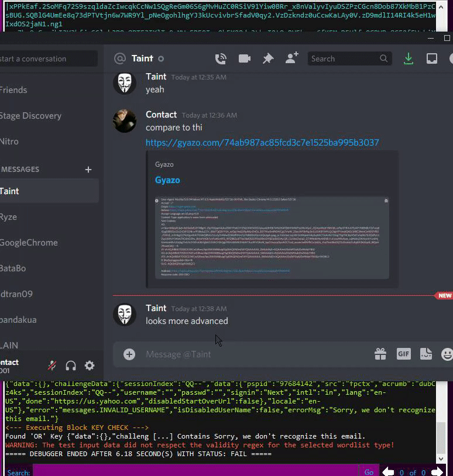Toggle deafen headphones icon
453x476 pixels.
tap(71, 365)
